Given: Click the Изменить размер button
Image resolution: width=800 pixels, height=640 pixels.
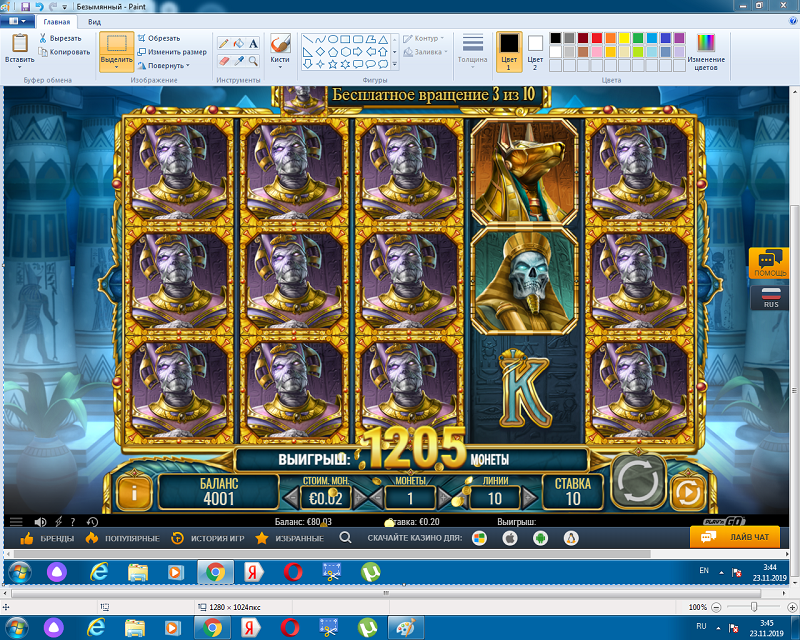Looking at the screenshot, I should 172,52.
